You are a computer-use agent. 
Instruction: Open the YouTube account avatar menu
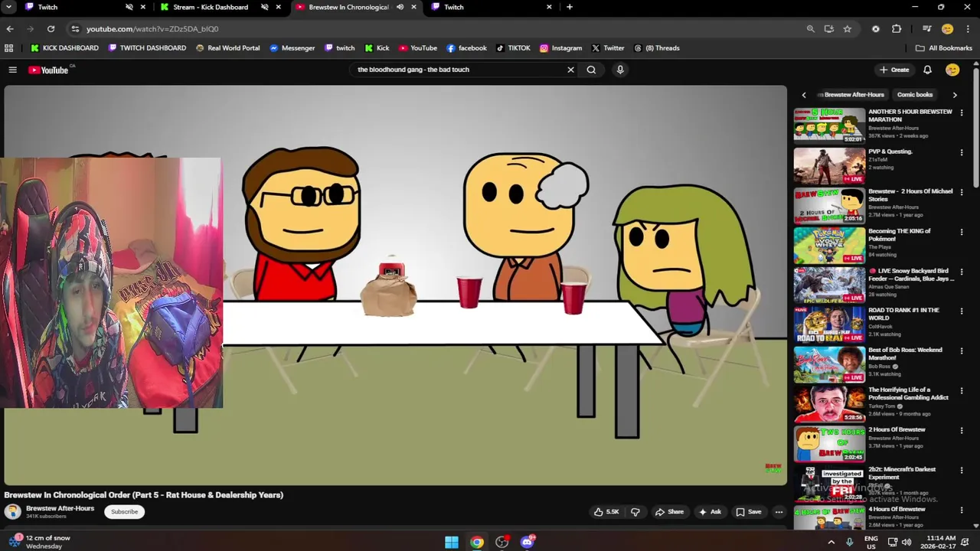[952, 70]
